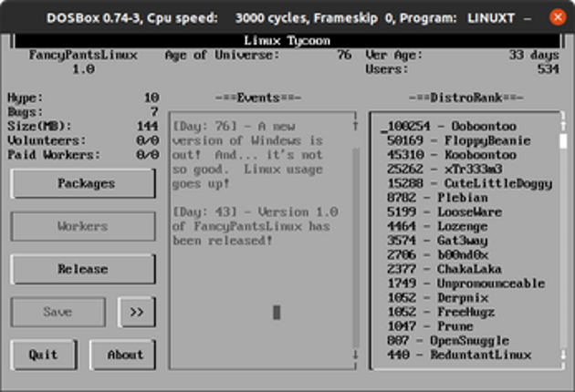Screen dimensions: 575x392
Task: Close the DOSBox window
Action: (558, 17)
